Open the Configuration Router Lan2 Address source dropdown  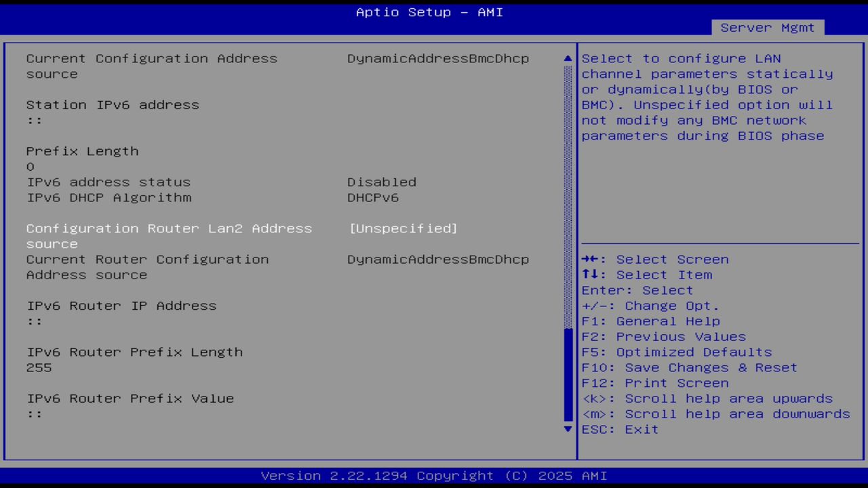click(169, 228)
